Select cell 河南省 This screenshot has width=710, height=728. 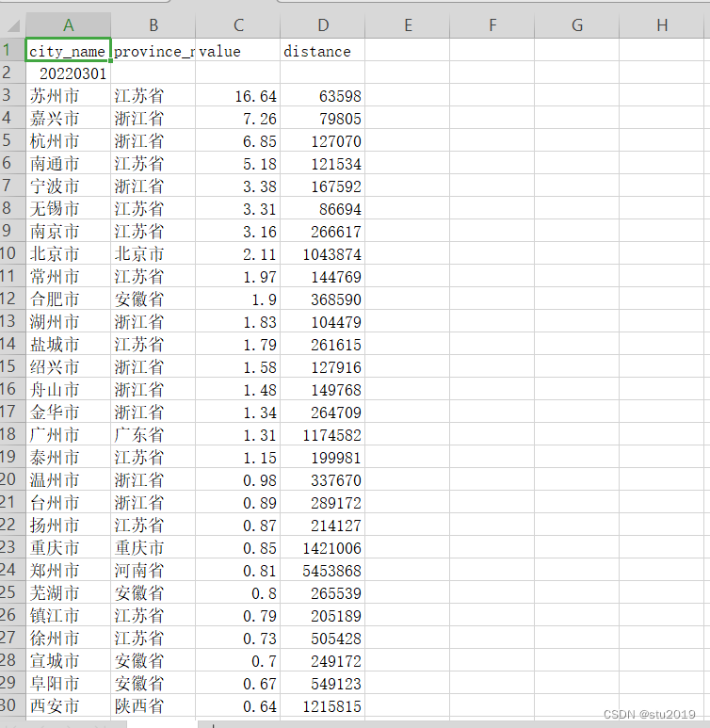pyautogui.click(x=153, y=570)
